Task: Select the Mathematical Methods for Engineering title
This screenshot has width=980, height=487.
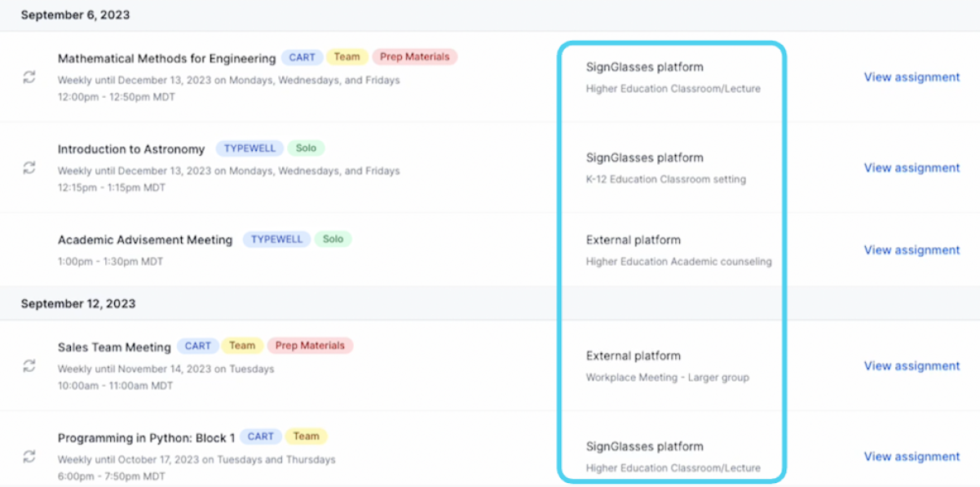Action: click(166, 58)
